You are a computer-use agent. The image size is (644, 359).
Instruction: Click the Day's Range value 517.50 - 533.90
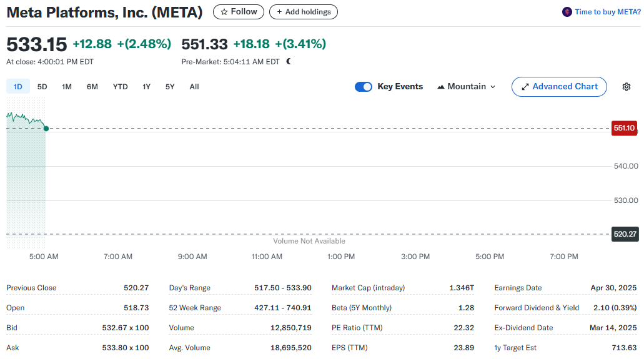click(283, 288)
